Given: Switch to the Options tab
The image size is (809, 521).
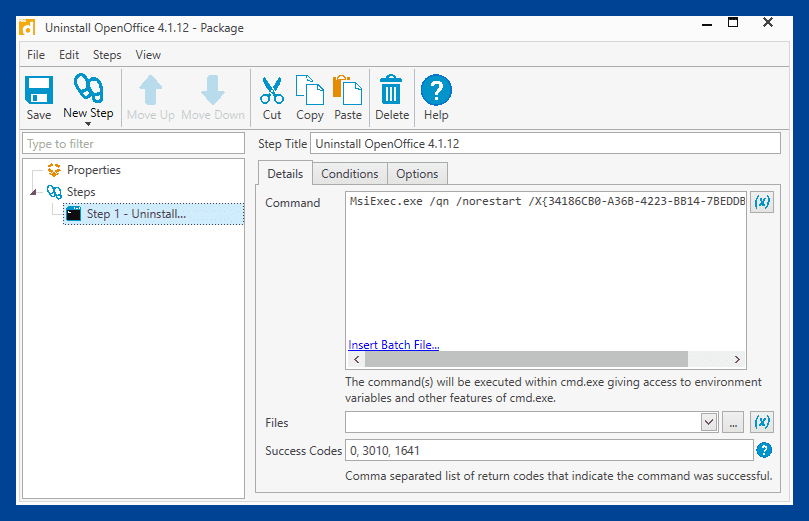Looking at the screenshot, I should click(x=417, y=174).
